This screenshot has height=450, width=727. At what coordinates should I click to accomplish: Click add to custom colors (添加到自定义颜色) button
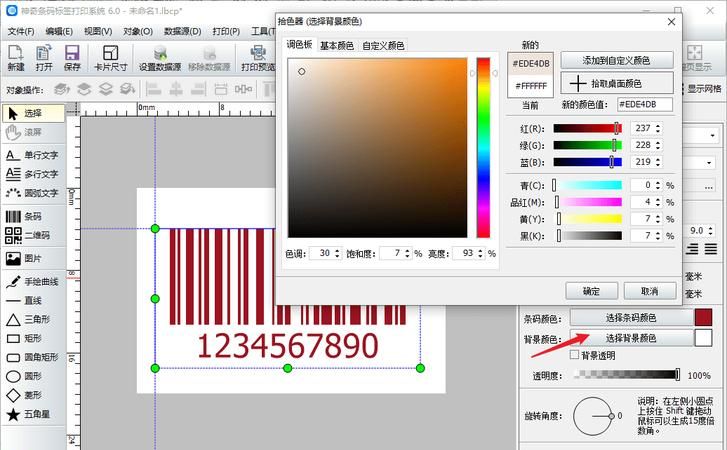(x=617, y=60)
